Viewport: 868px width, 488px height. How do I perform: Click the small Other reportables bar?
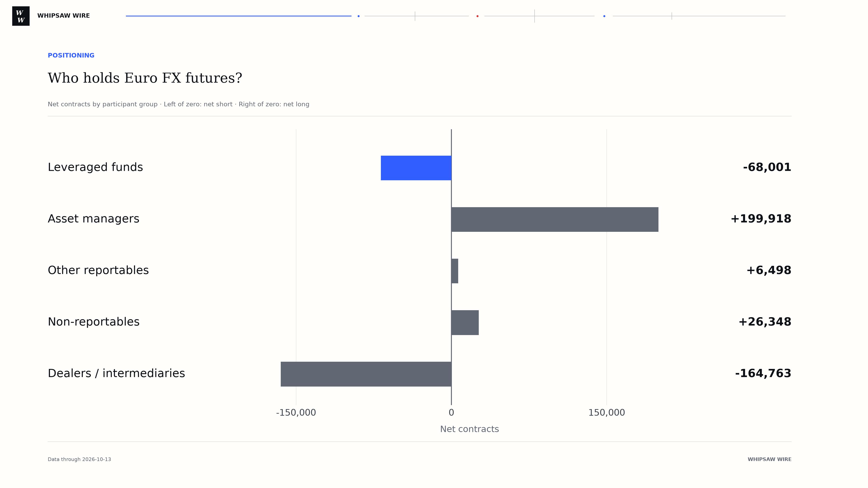(455, 271)
